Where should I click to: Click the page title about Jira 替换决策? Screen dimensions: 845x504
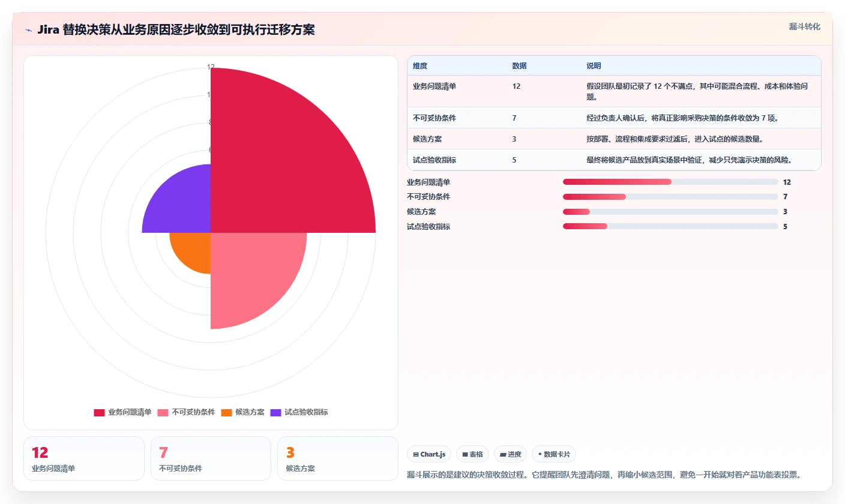point(176,29)
